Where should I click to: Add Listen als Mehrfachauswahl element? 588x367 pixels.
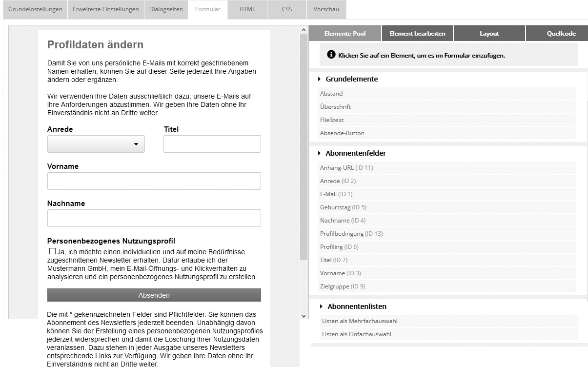click(356, 321)
